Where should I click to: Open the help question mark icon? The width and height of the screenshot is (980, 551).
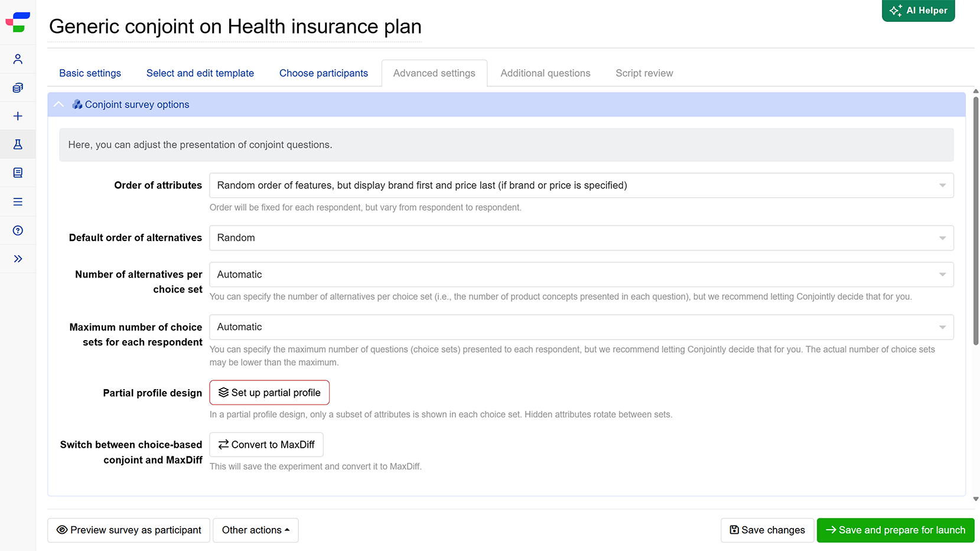pyautogui.click(x=18, y=230)
